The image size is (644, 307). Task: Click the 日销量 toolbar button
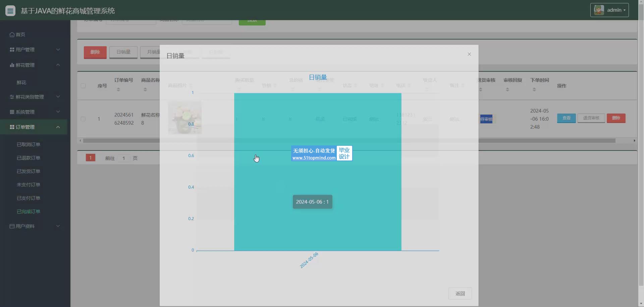click(123, 52)
